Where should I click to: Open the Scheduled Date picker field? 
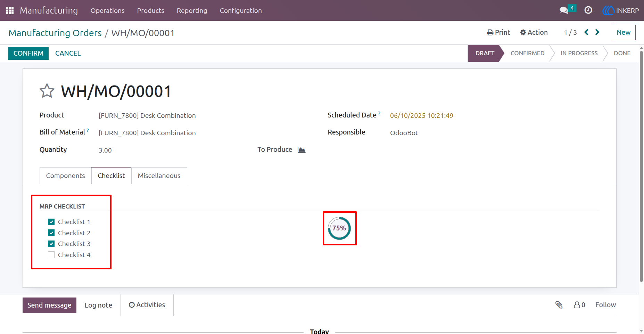(422, 115)
